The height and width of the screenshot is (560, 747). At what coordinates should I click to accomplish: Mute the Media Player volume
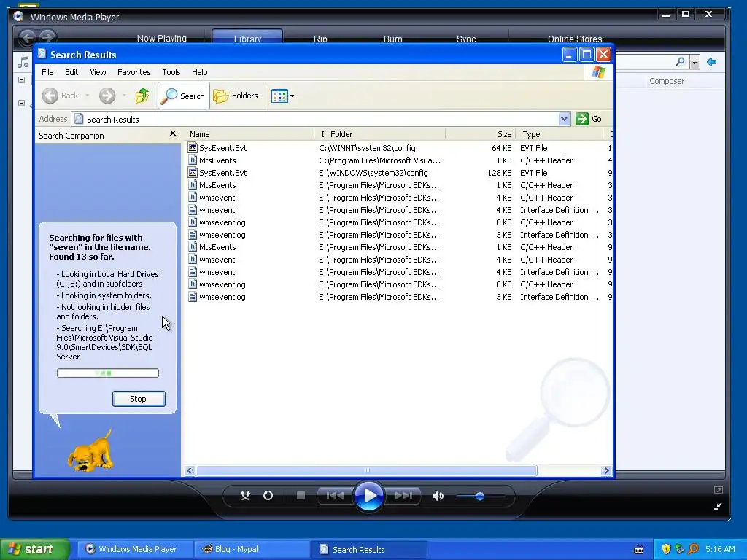[x=438, y=496]
